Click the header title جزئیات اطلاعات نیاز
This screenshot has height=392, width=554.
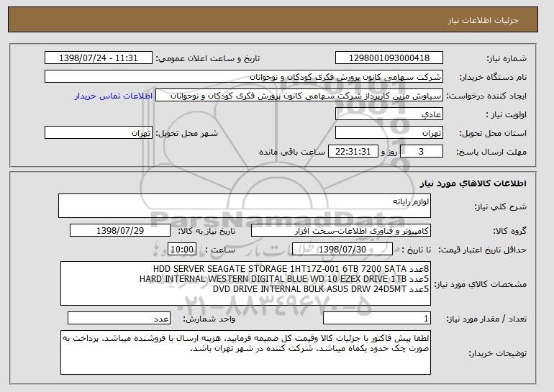click(x=483, y=20)
